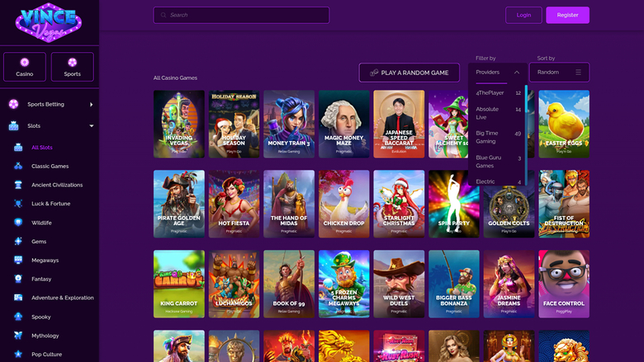Click the Classic Games cherries icon
The width and height of the screenshot is (644, 362).
coord(18,166)
